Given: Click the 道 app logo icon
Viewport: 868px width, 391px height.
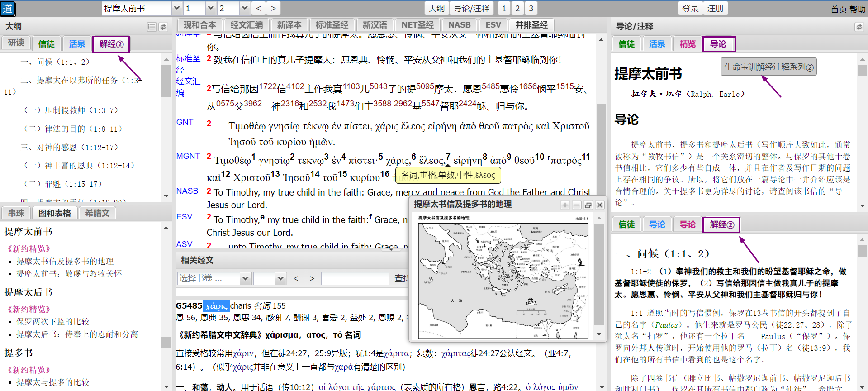Looking at the screenshot, I should click(8, 9).
